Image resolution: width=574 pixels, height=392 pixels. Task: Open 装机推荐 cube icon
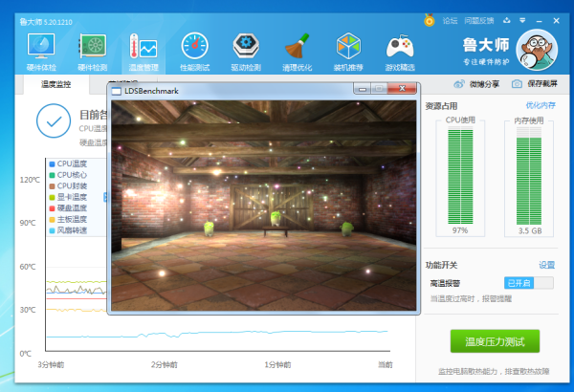[348, 52]
